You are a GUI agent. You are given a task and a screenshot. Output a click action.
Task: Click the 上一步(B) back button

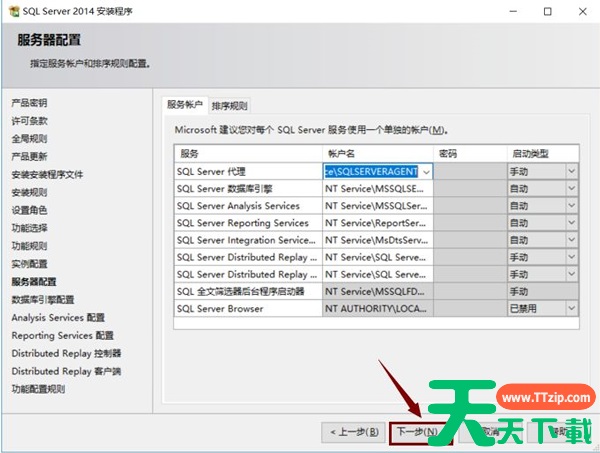coord(354,432)
